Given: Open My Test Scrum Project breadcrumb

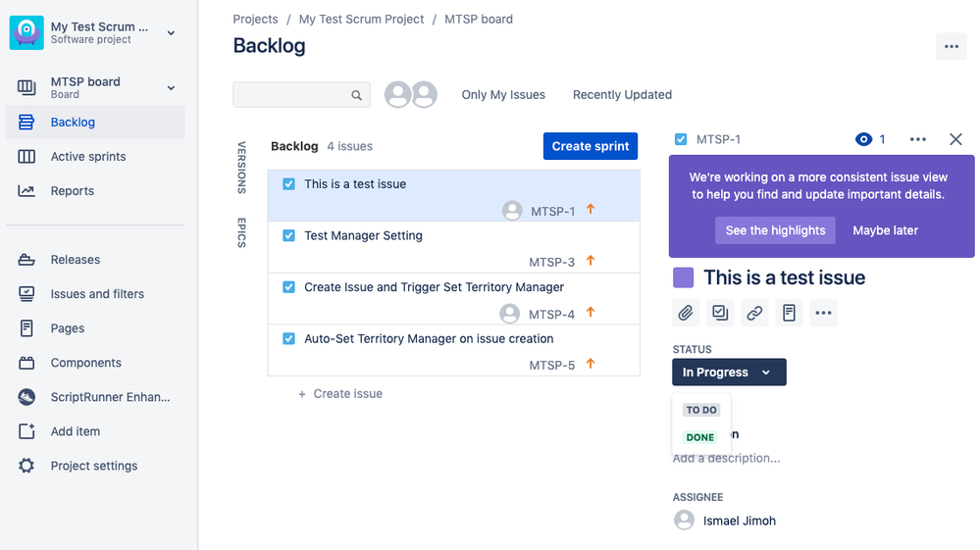Looking at the screenshot, I should point(361,20).
